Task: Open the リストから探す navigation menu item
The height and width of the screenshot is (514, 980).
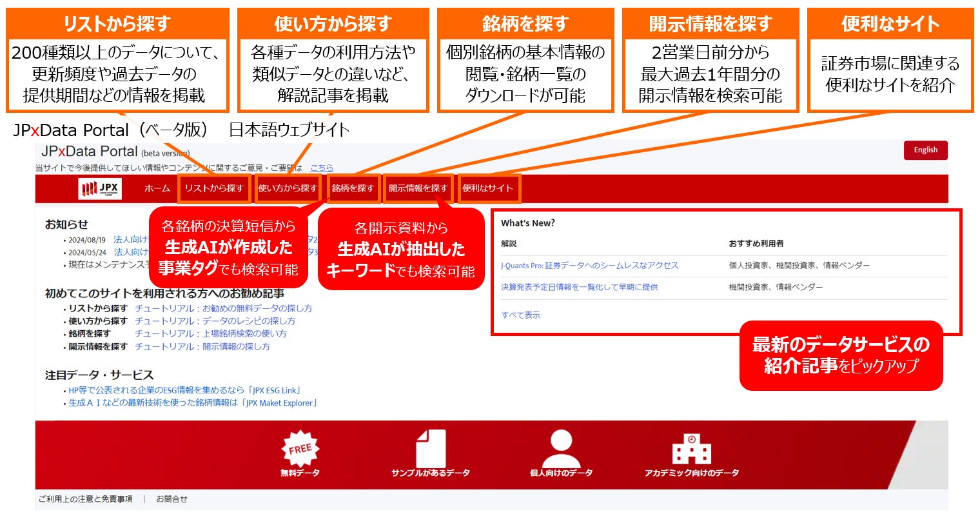Action: click(214, 188)
